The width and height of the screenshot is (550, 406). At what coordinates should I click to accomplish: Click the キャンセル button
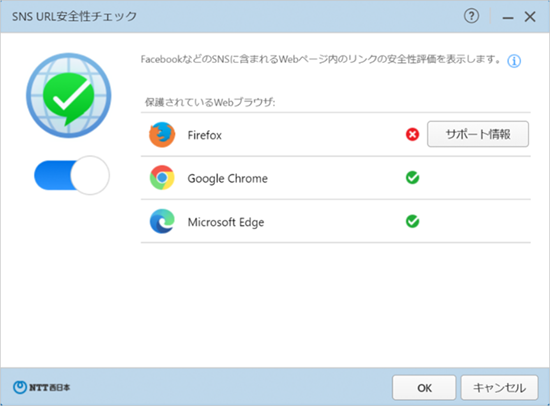pyautogui.click(x=499, y=388)
